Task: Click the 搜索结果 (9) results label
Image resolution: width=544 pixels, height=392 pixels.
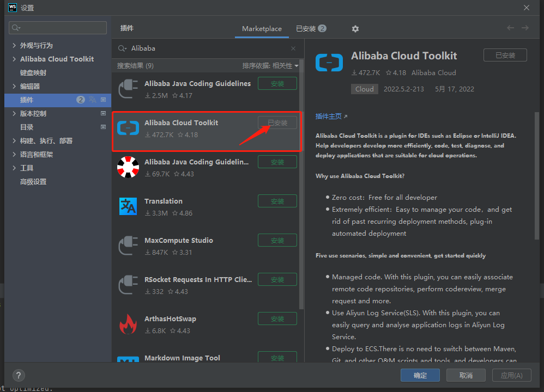Action: point(135,66)
